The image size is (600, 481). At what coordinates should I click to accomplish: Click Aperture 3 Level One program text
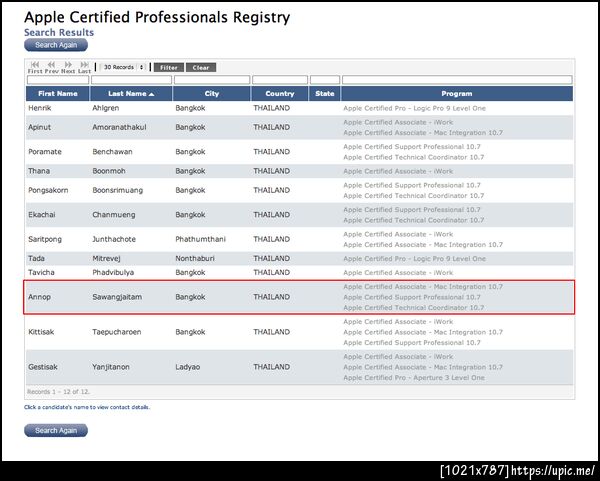[x=414, y=378]
